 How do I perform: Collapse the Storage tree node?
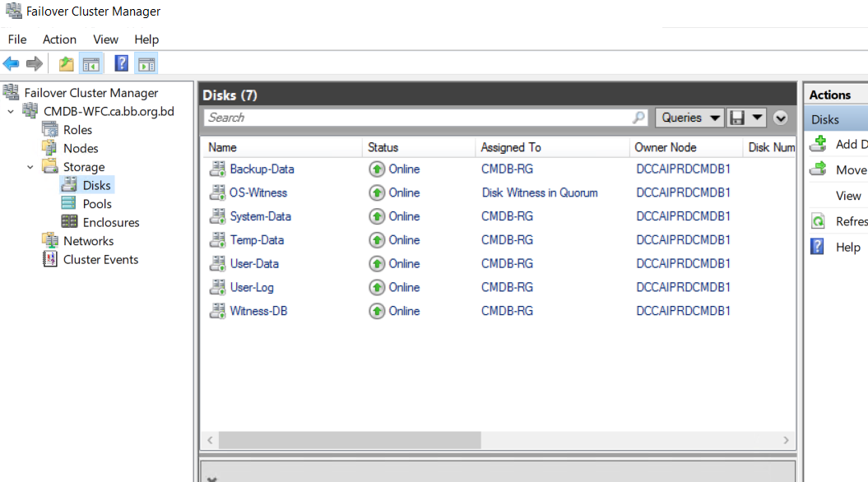pos(30,167)
